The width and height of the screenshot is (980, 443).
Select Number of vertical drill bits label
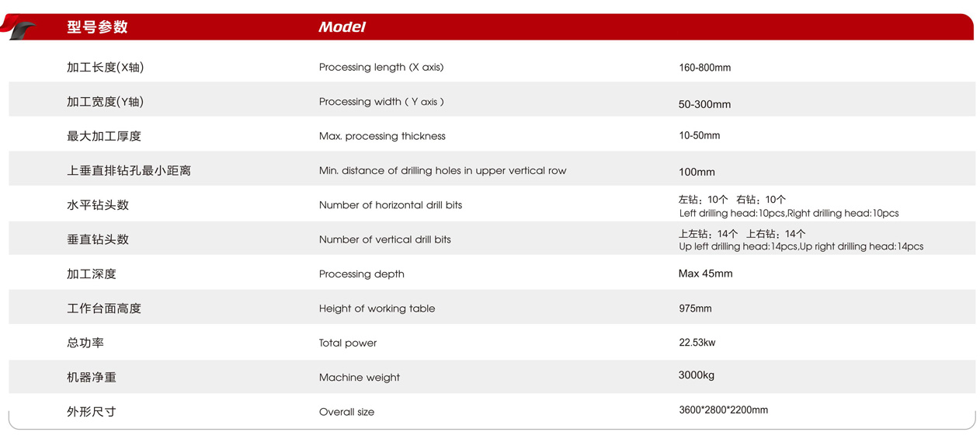pyautogui.click(x=384, y=239)
